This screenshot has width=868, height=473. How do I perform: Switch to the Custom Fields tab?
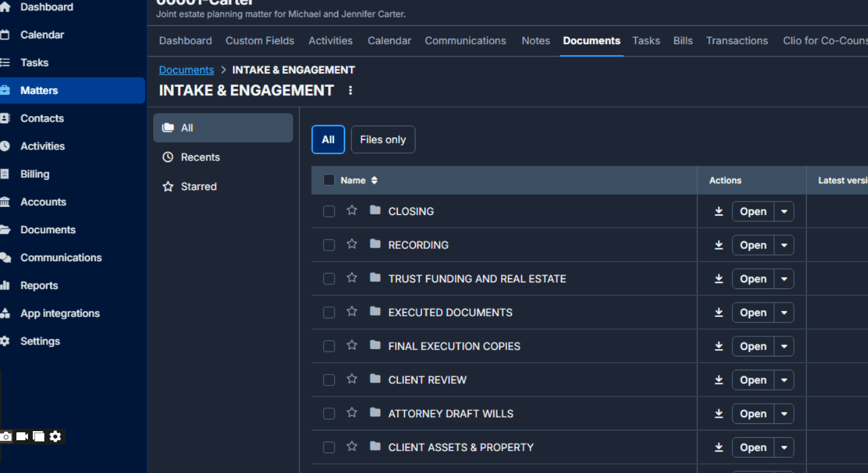260,41
